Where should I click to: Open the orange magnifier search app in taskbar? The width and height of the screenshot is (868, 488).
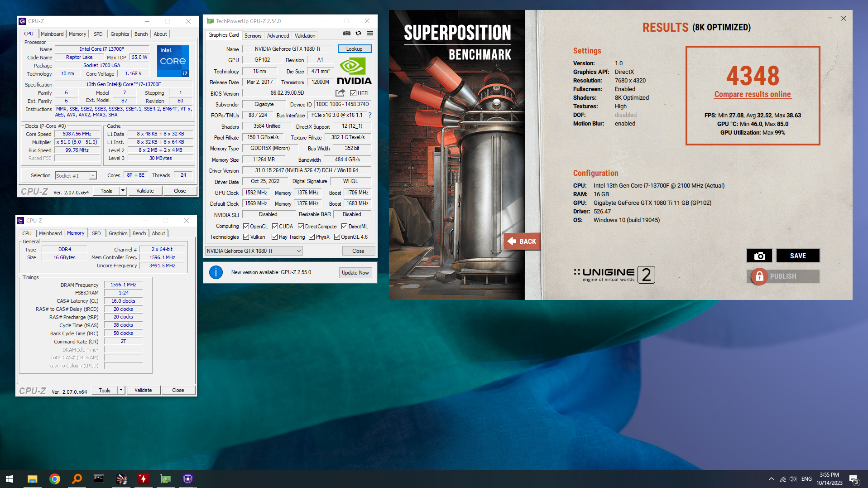pyautogui.click(x=77, y=479)
